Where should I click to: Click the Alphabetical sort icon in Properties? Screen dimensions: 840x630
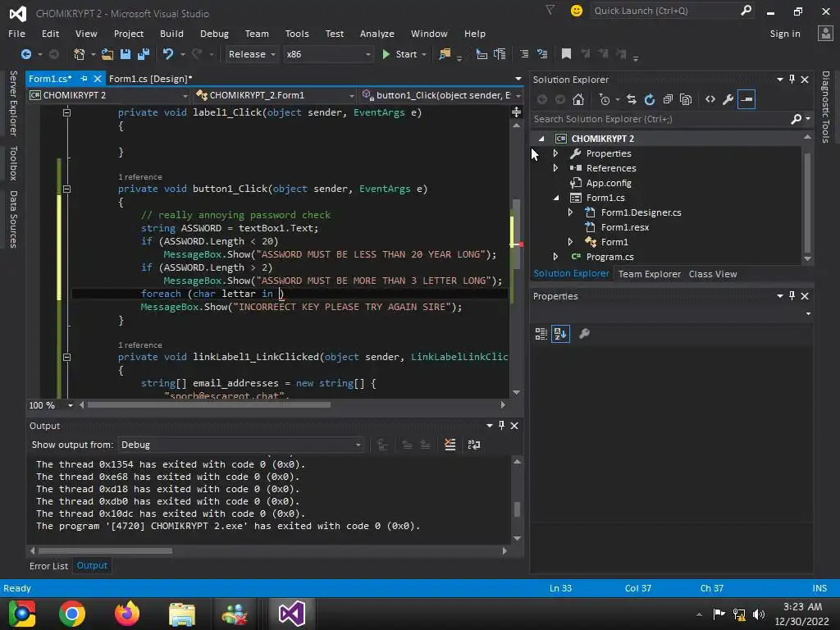[x=560, y=334]
